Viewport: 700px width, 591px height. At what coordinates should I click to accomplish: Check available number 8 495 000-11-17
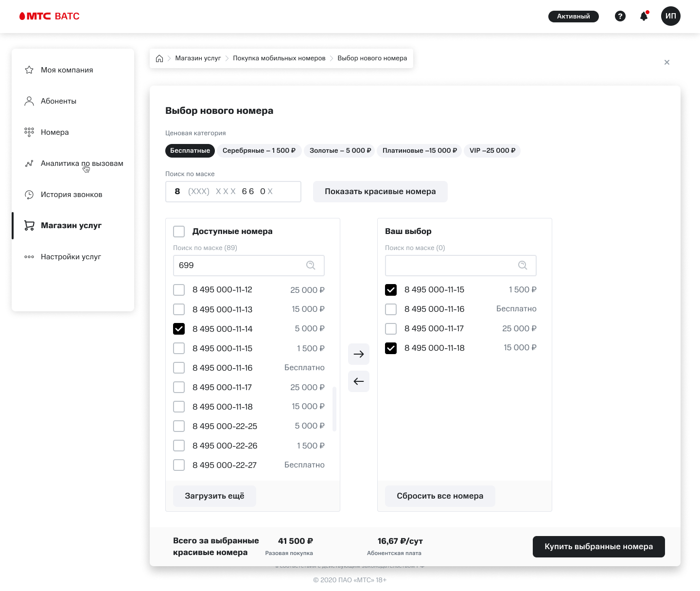[x=179, y=387]
